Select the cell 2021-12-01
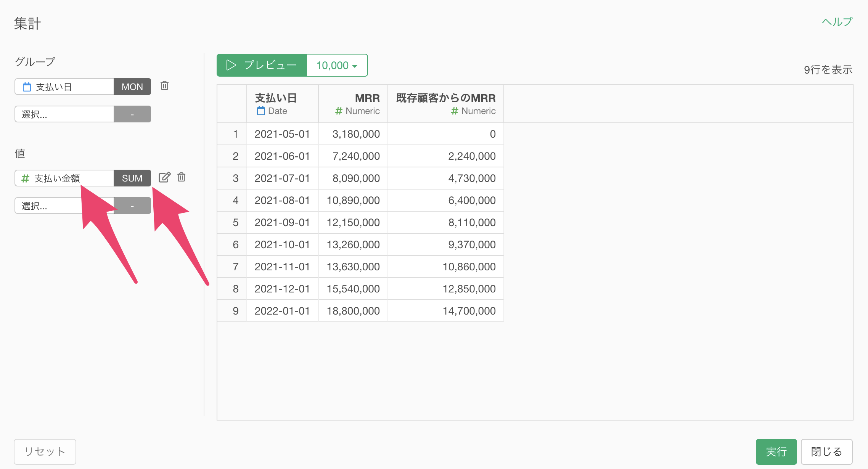Image resolution: width=868 pixels, height=469 pixels. tap(282, 289)
